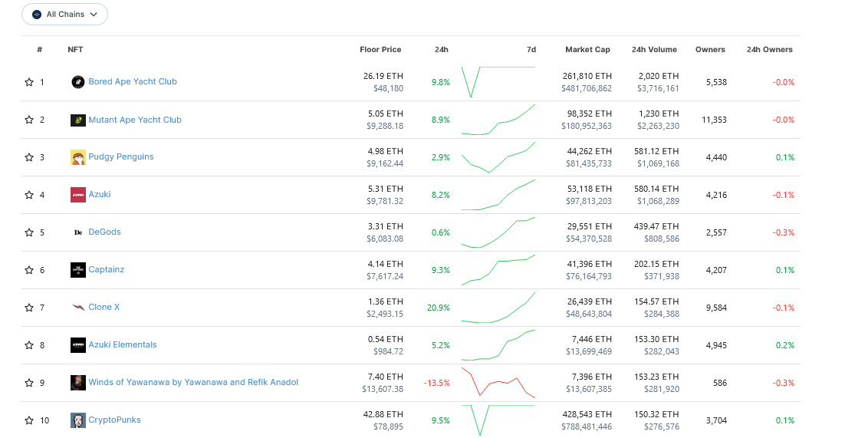Click the red Azuki logo icon
This screenshot has width=868, height=438.
78,195
